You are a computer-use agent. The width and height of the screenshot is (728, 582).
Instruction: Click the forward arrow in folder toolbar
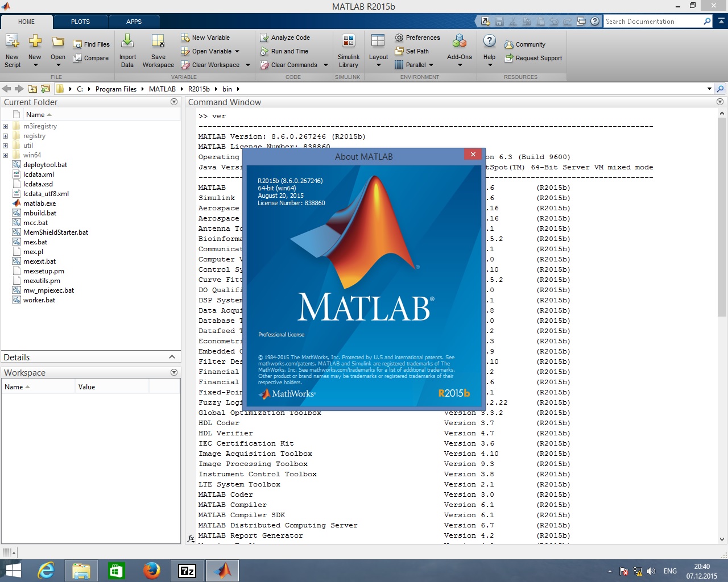click(19, 89)
